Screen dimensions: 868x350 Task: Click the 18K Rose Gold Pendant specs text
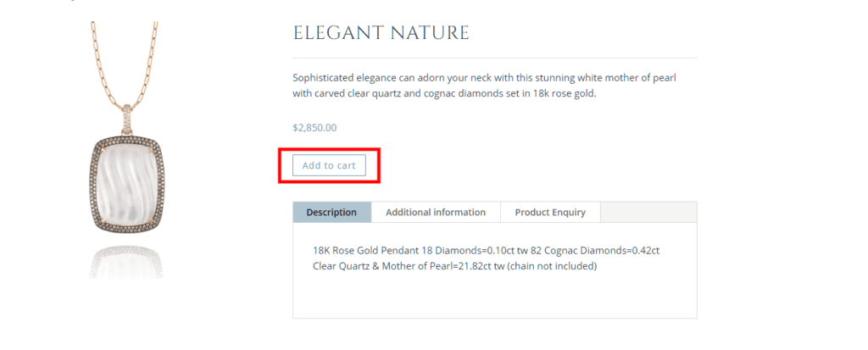click(486, 251)
